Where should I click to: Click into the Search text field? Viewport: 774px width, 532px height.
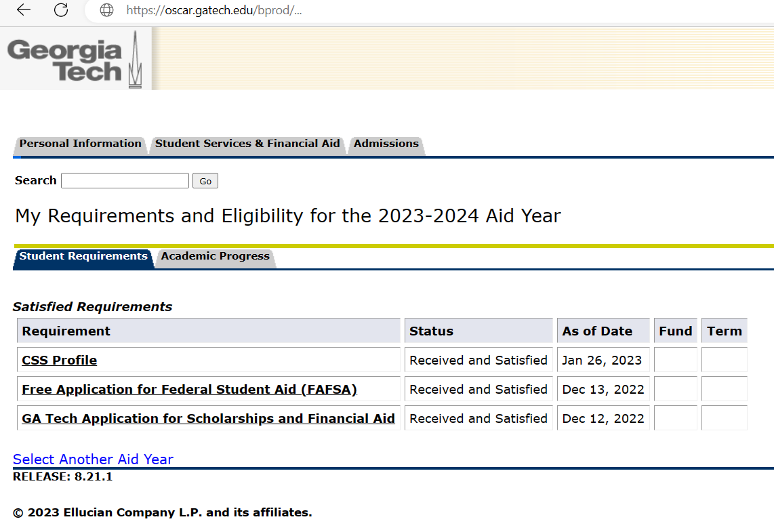coord(125,181)
